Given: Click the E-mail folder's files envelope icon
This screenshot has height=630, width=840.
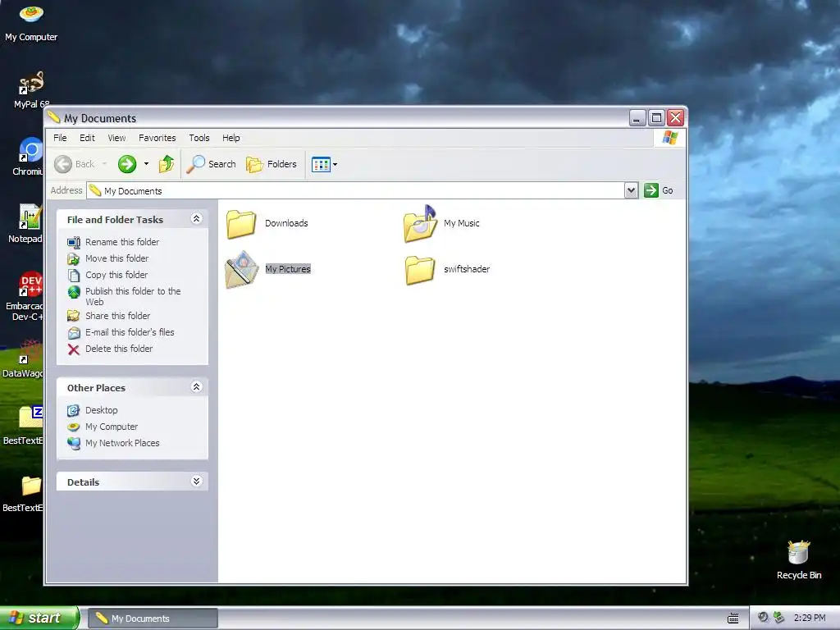Looking at the screenshot, I should [74, 333].
